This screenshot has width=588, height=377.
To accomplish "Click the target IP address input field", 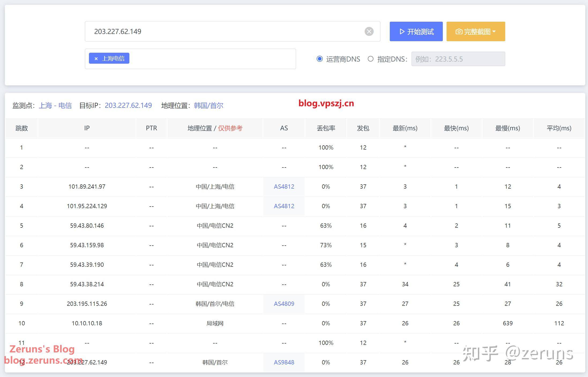I will pyautogui.click(x=233, y=32).
